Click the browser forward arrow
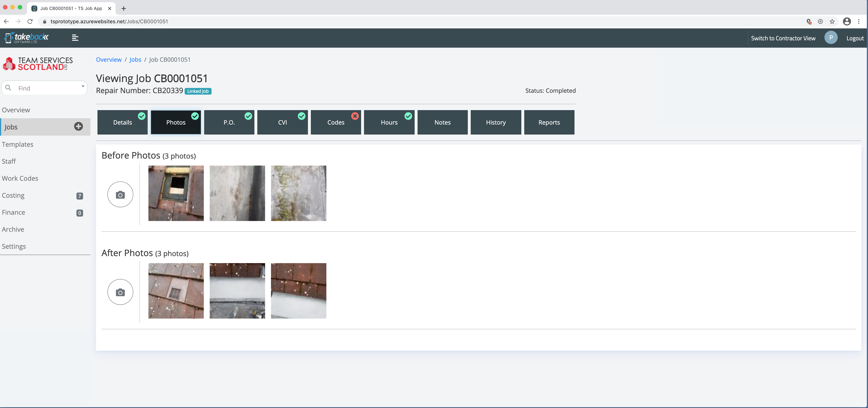Image resolution: width=868 pixels, height=408 pixels. point(18,21)
